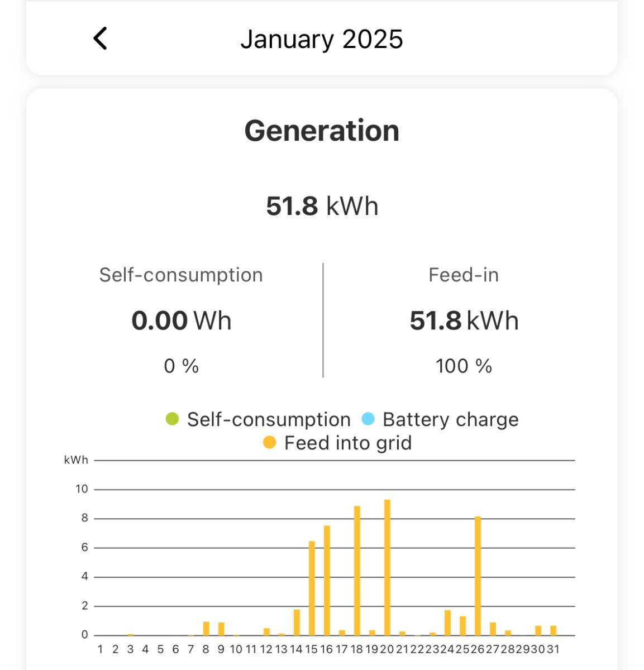Click the blue Battery charge legend dot
Image resolution: width=644 pixels, height=670 pixels.
click(368, 419)
